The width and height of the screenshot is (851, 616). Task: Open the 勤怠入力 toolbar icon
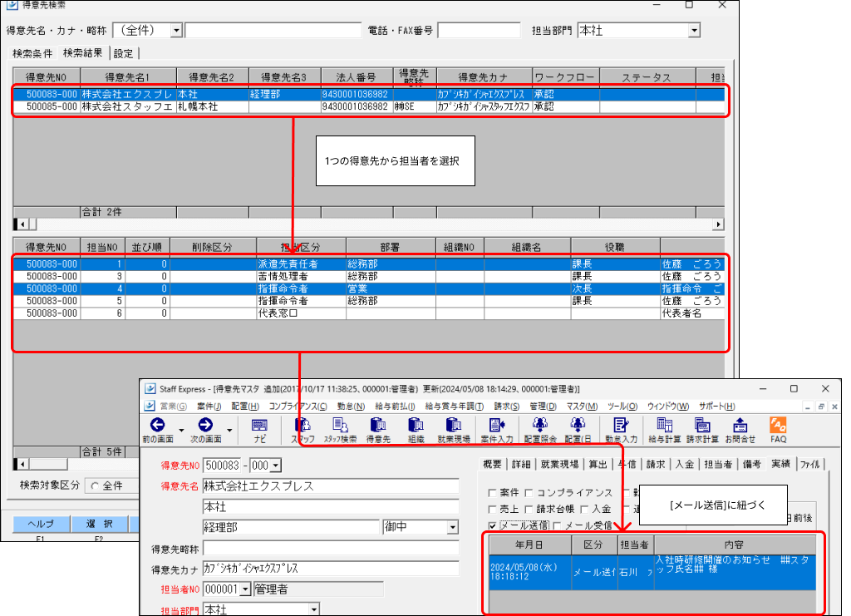tap(621, 425)
